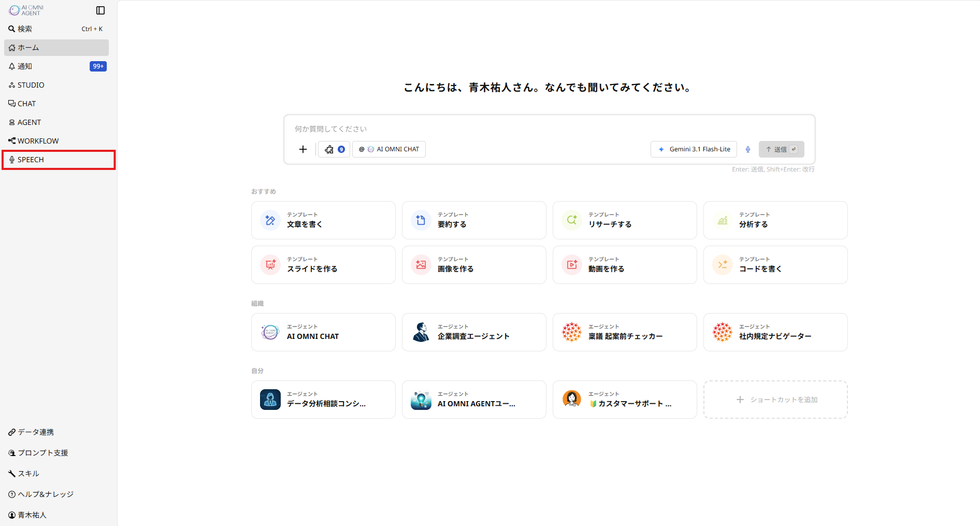
Task: Click the データ分析相談コンシ... agent thumbnail
Action: tap(270, 400)
